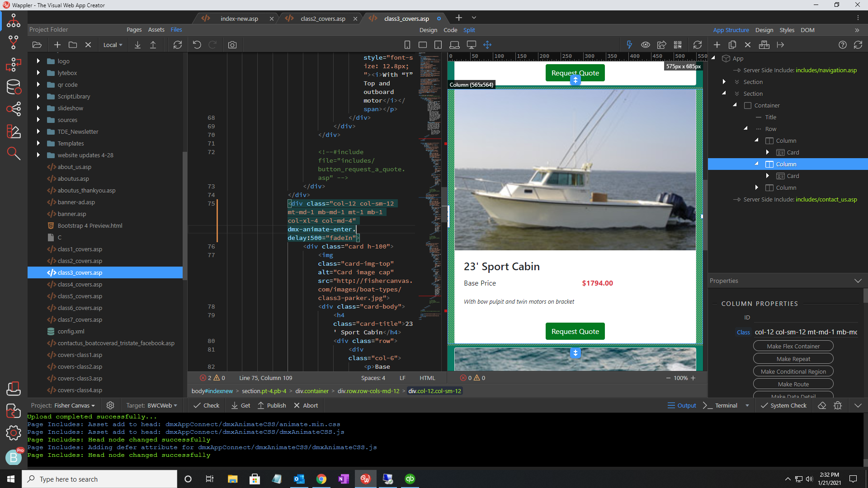The image size is (868, 488).
Task: Take a snapshot with camera icon
Action: pyautogui.click(x=232, y=45)
